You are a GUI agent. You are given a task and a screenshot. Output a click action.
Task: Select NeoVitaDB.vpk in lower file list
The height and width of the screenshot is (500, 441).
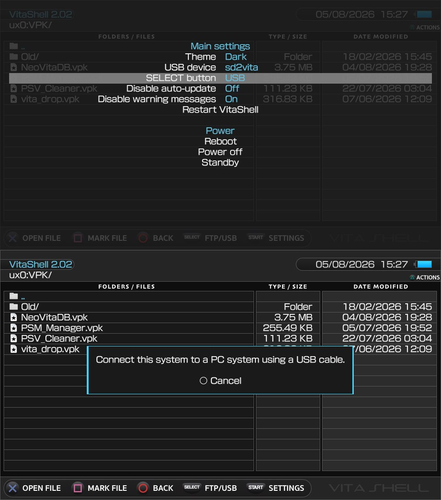pos(54,317)
